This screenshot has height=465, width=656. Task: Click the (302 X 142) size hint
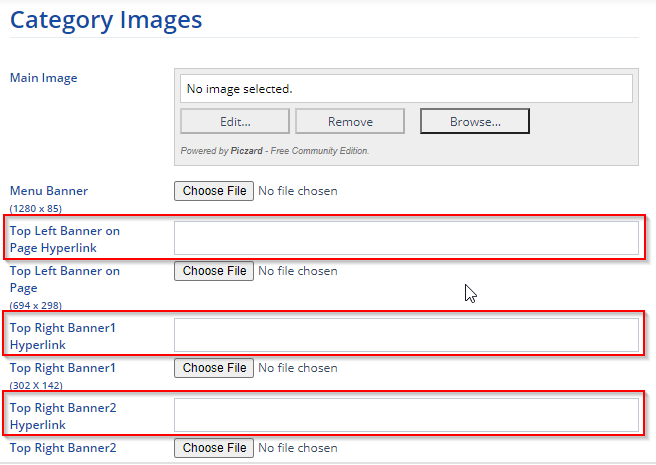36,386
